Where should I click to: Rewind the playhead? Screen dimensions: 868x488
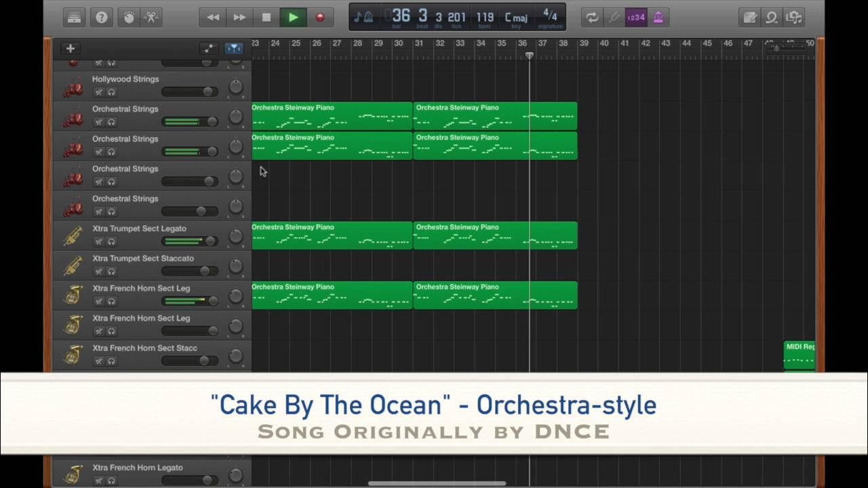[213, 18]
